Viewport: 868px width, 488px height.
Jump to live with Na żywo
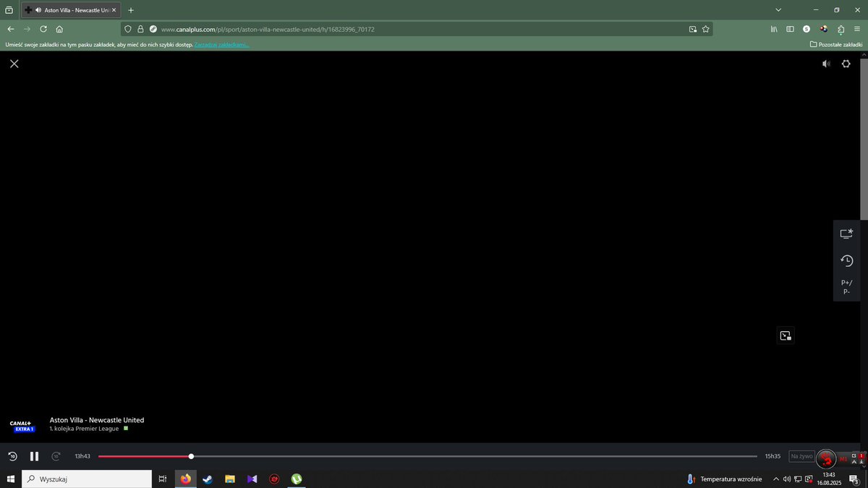(x=801, y=456)
